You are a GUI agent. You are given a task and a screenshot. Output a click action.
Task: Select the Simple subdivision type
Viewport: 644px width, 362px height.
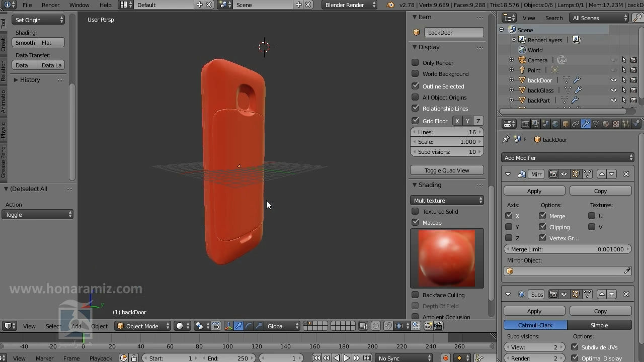599,325
